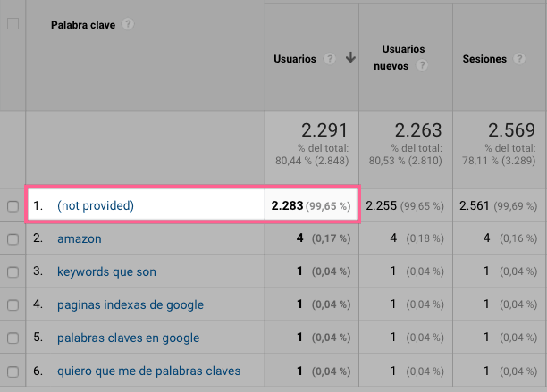Click help icon beside Usuarios header
The image size is (547, 392).
tap(330, 59)
